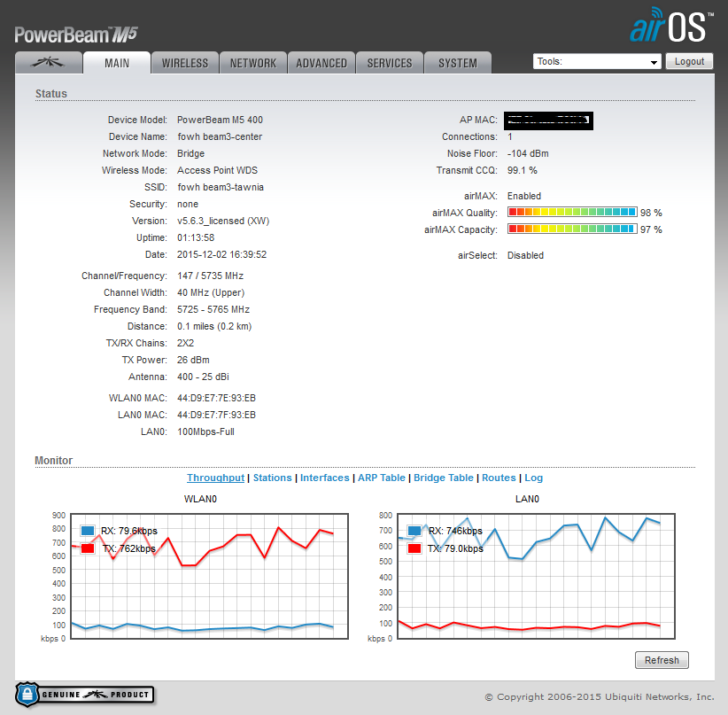Click the Refresh button
The image size is (728, 715).
click(x=662, y=660)
